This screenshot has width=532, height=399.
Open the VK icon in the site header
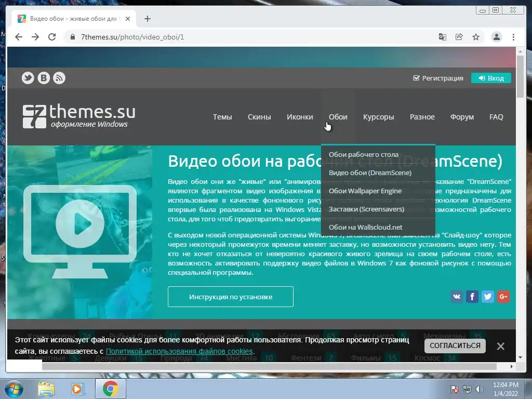tap(44, 78)
